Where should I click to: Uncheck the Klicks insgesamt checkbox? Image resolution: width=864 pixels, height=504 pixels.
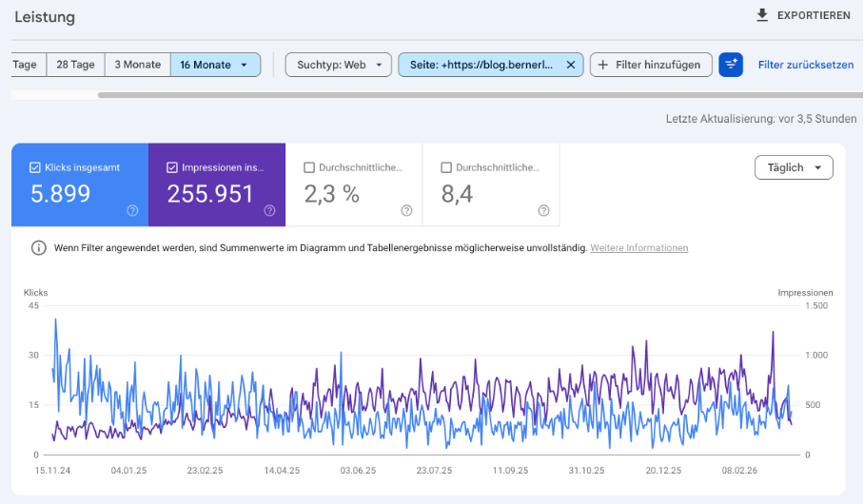coord(35,167)
